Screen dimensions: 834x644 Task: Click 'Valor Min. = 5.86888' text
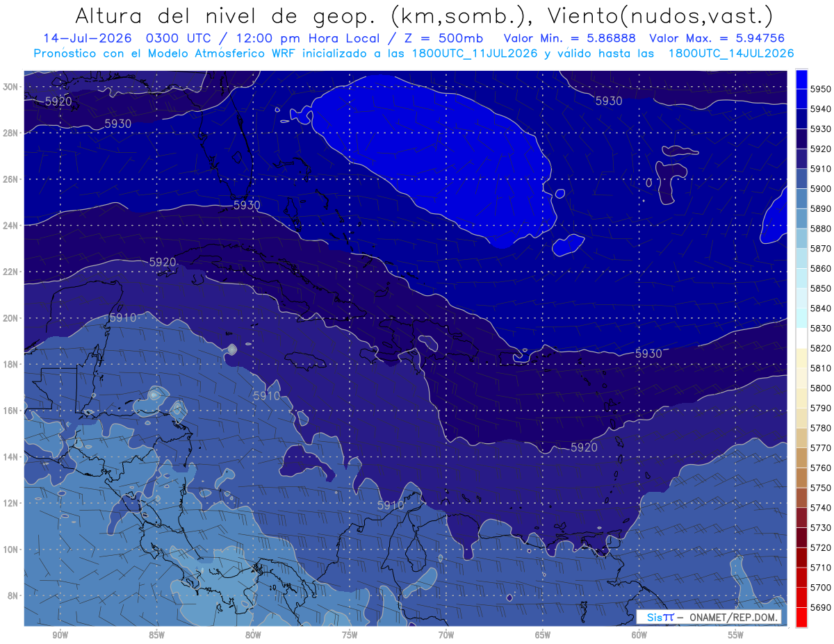(x=570, y=38)
